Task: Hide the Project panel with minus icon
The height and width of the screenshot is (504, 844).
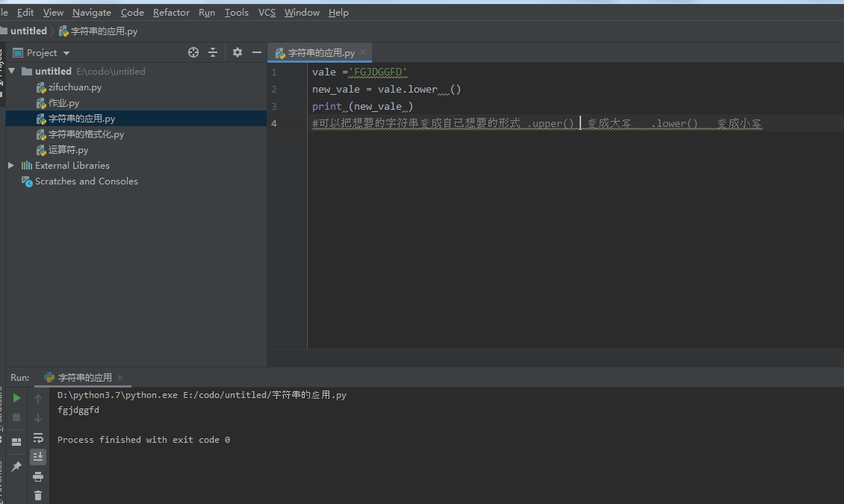Action: click(257, 52)
